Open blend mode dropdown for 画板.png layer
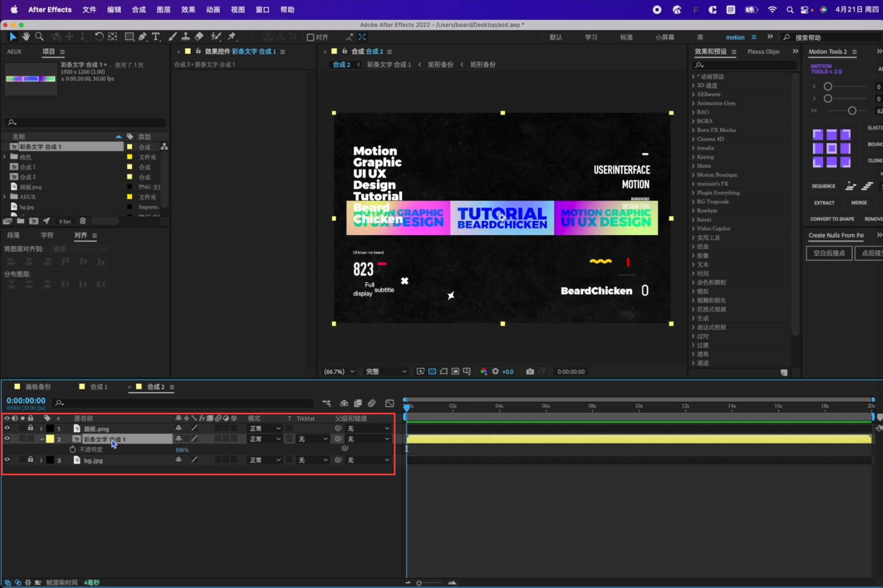Screen dimensions: 883x588 (265, 428)
